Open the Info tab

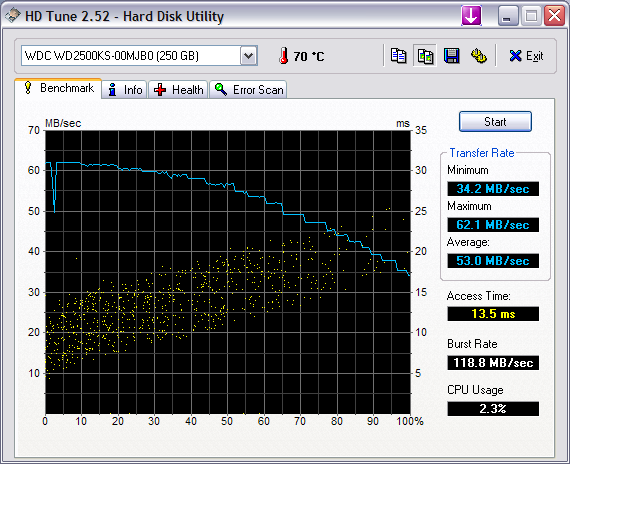coord(125,90)
